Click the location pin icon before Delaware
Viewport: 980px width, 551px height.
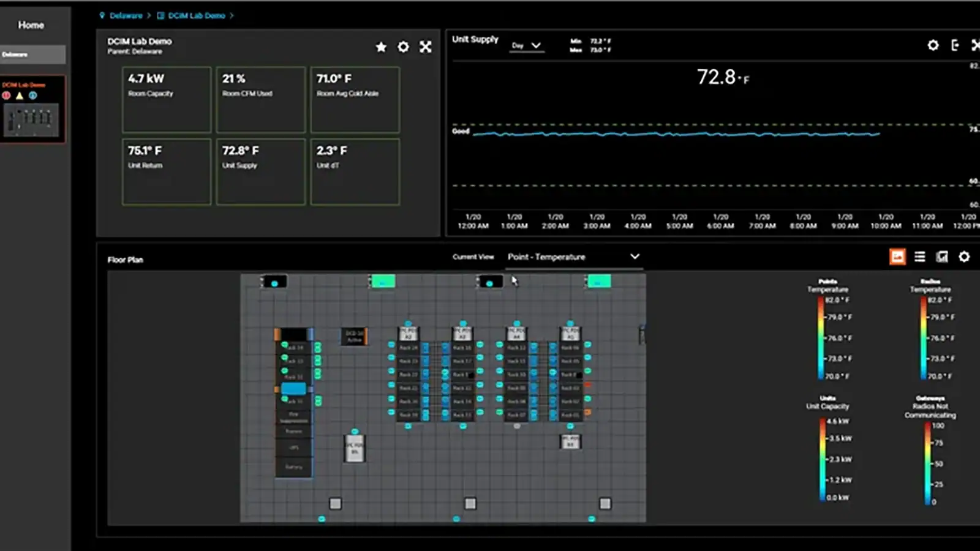pyautogui.click(x=102, y=15)
